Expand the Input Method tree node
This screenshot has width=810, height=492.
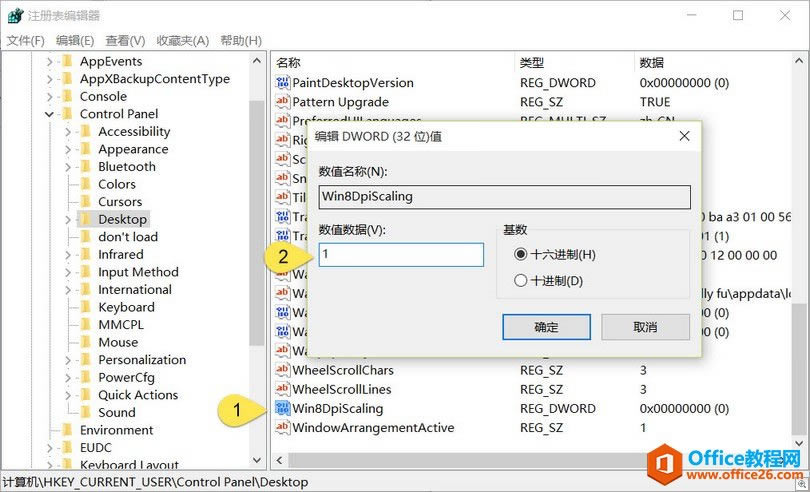pos(68,272)
